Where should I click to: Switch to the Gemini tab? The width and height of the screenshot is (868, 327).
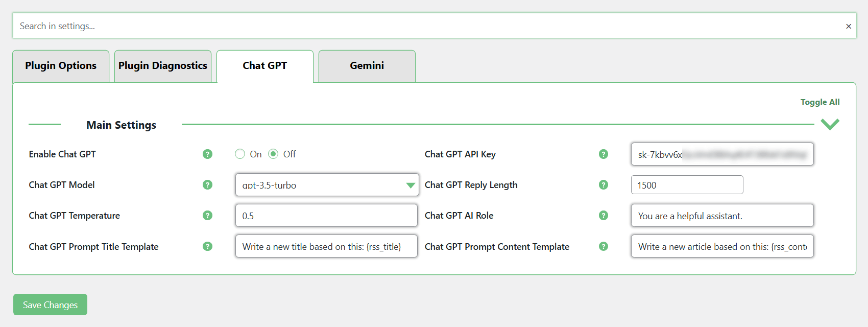367,66
